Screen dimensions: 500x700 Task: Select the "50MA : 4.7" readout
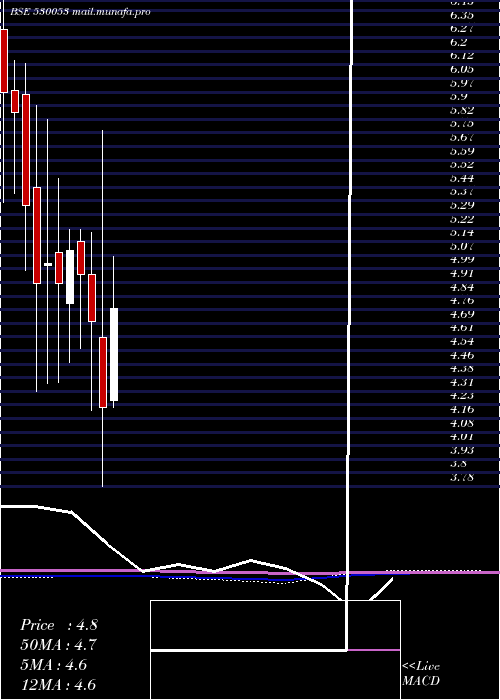click(59, 645)
